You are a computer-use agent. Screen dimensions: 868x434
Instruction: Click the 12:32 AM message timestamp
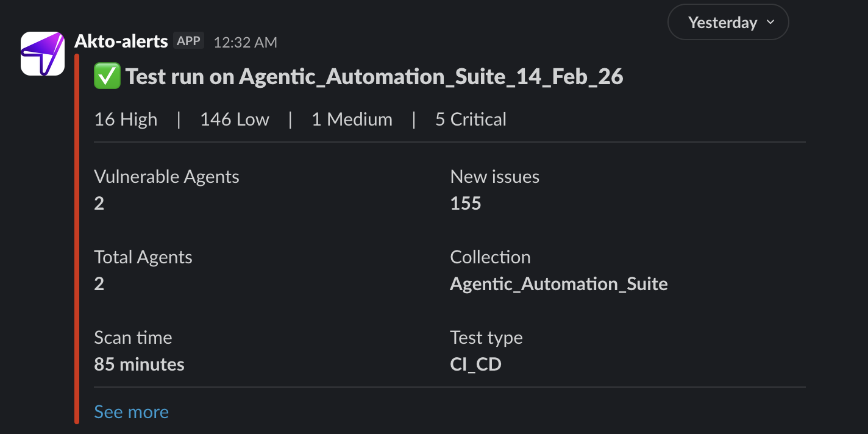coord(245,42)
